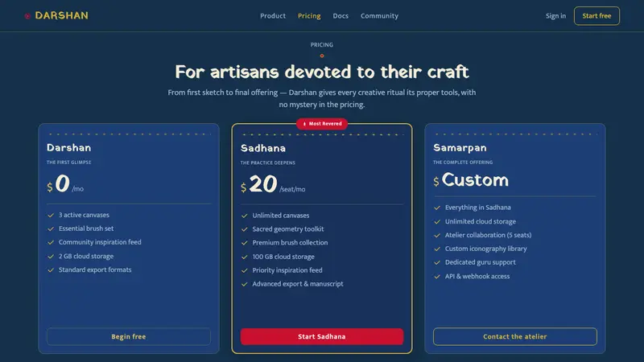Click the Sign in link

click(x=555, y=16)
